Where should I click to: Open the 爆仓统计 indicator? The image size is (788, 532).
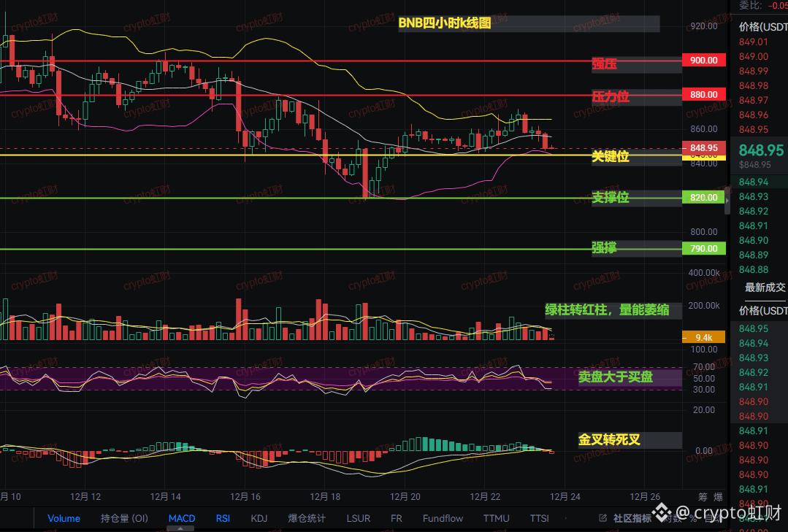[307, 518]
